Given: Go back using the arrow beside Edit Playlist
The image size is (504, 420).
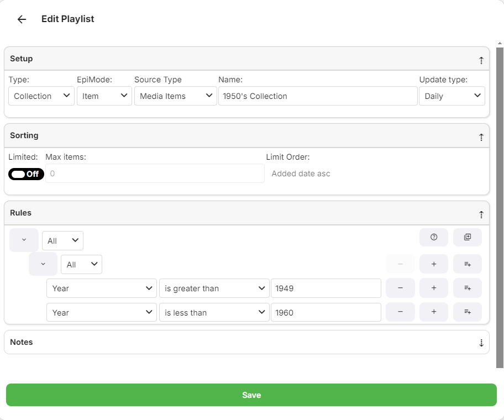Looking at the screenshot, I should 22,19.
